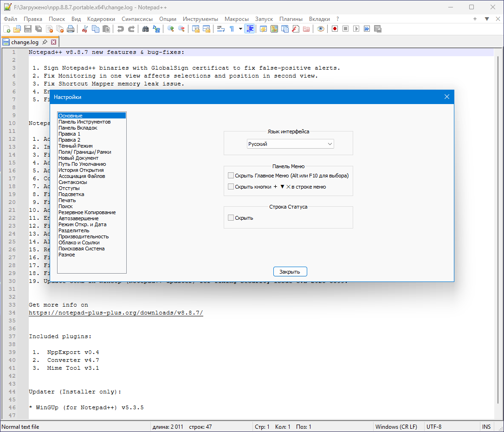
Task: Expand the show-symbols dropdown arrow in toolbar
Action: [240, 29]
